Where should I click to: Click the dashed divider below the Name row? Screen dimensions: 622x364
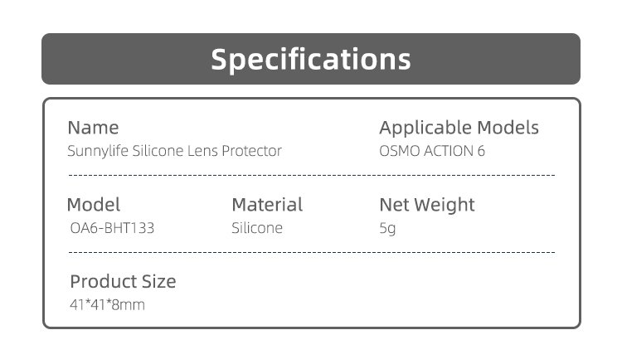(x=311, y=176)
